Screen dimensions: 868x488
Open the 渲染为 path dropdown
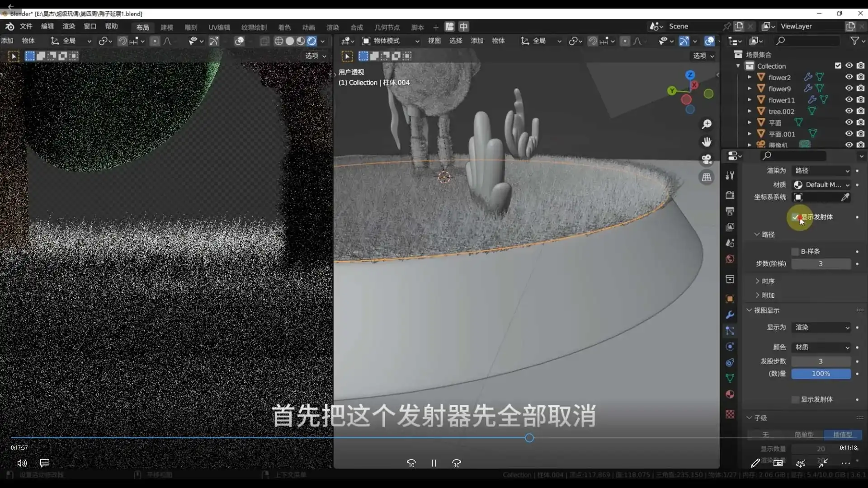click(x=821, y=170)
